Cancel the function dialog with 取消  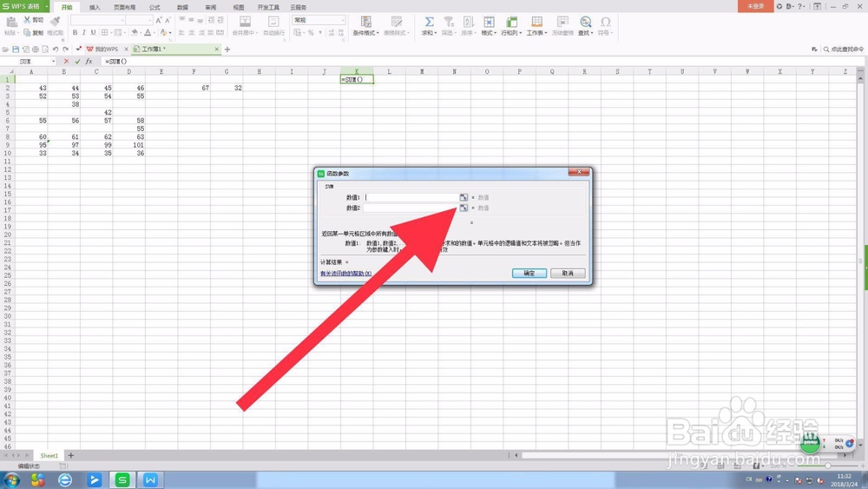coord(568,273)
